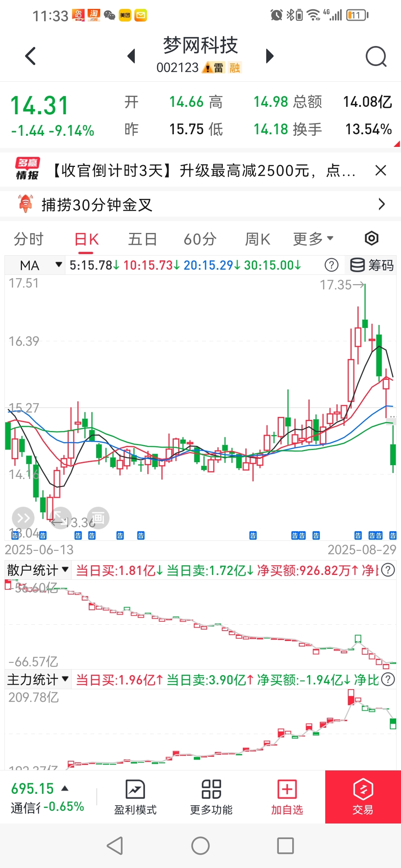Open chart settings hexagon icon
The width and height of the screenshot is (401, 868).
[371, 238]
